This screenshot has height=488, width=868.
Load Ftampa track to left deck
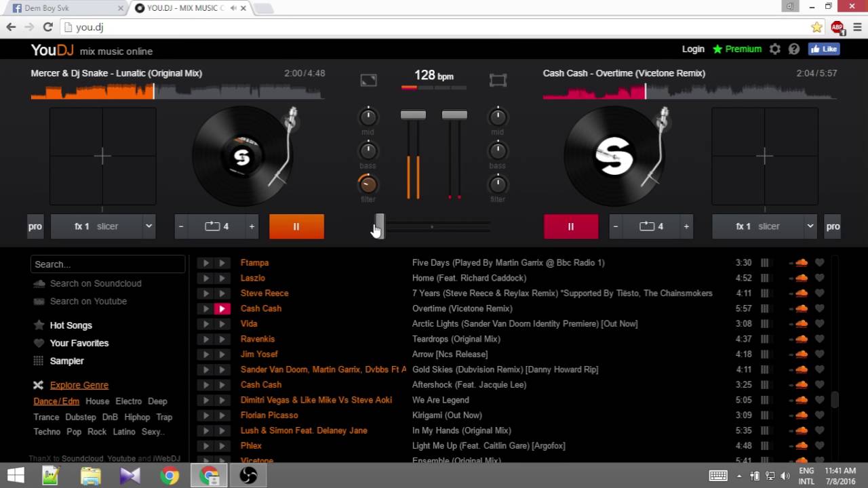[205, 262]
